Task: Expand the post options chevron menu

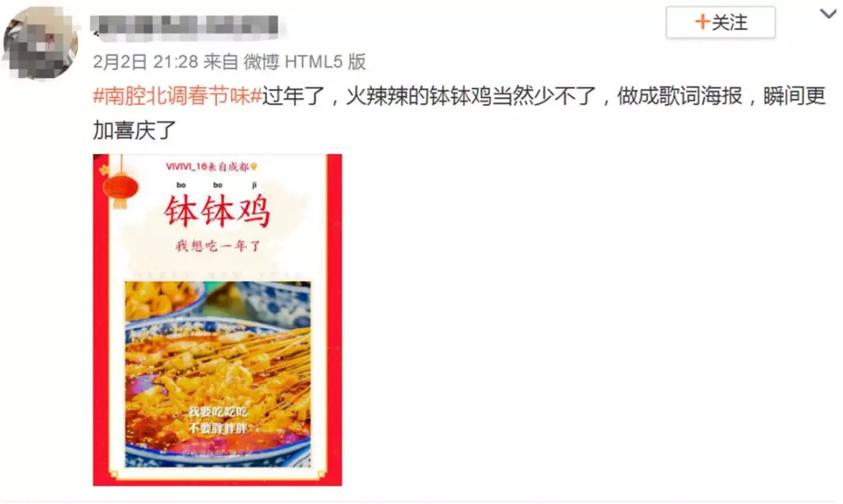Action: [828, 14]
